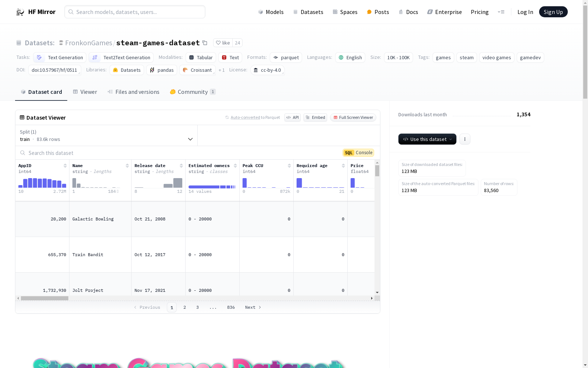
Task: Open Files and versions tab
Action: tap(133, 92)
